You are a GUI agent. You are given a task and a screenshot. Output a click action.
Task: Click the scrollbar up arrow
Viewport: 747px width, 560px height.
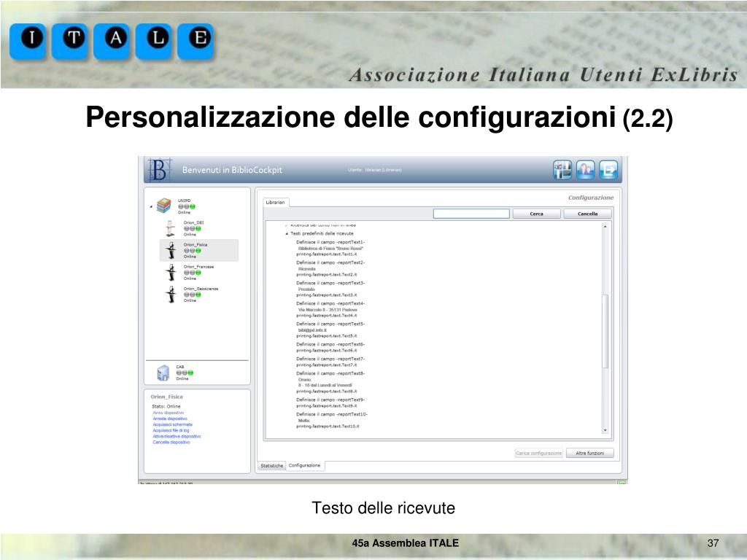pos(605,227)
